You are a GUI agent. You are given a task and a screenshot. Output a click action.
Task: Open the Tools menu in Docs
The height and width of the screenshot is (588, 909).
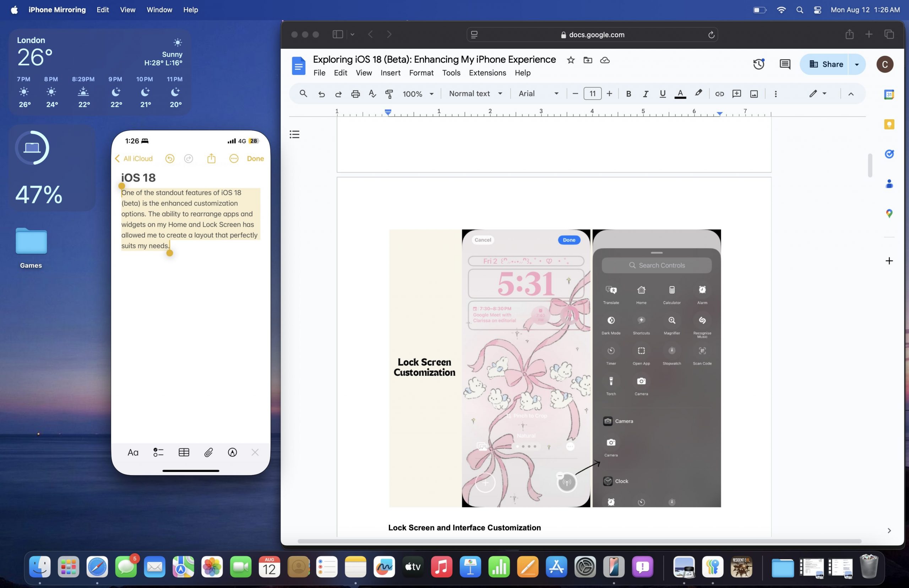click(451, 73)
